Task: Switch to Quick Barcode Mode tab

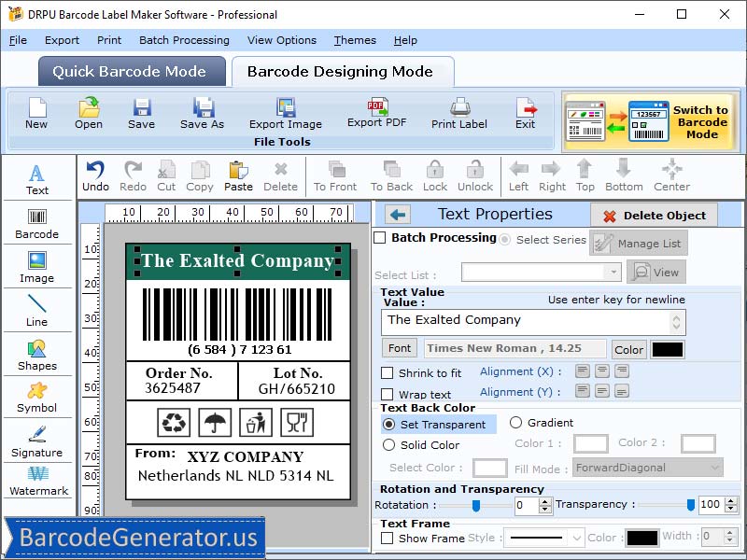Action: coord(132,71)
